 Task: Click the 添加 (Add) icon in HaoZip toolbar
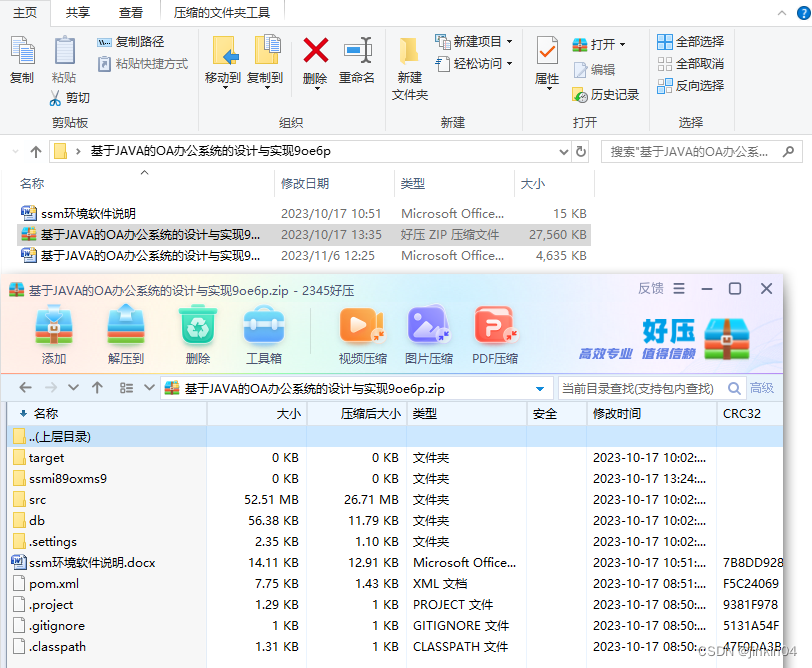coord(54,330)
